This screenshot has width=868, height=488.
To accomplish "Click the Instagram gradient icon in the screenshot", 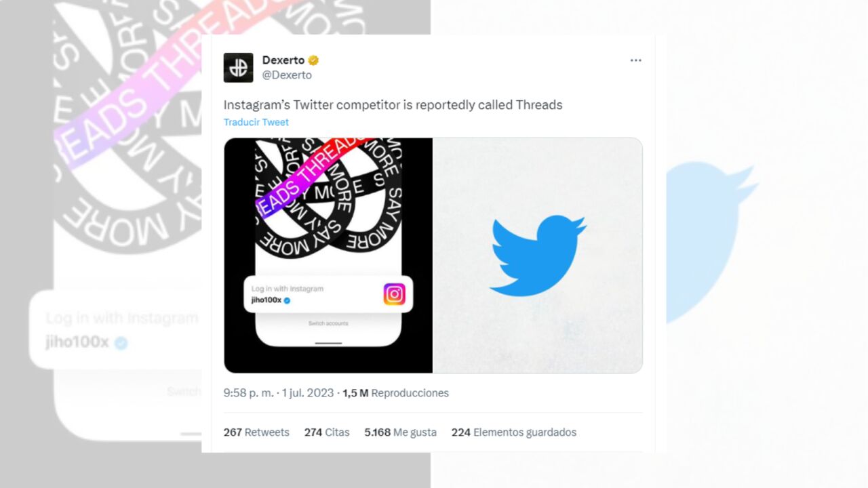I will pyautogui.click(x=394, y=293).
